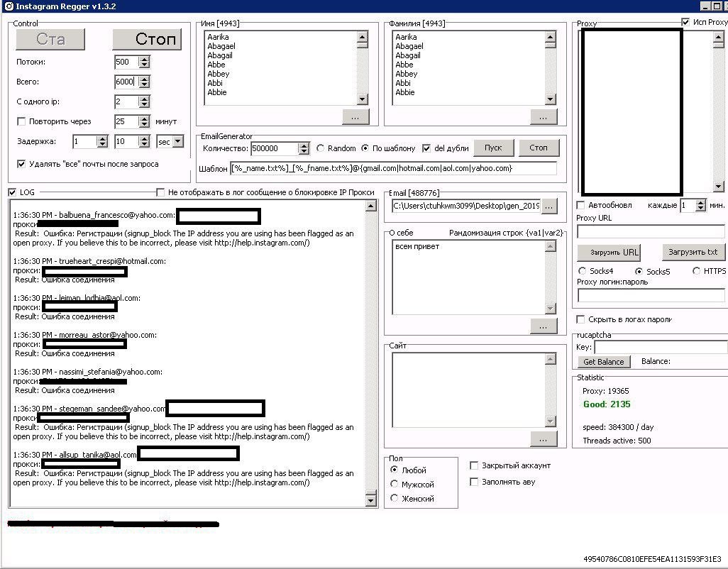
Task: Click the Пуск button in EmailGenerator
Action: coord(494,148)
